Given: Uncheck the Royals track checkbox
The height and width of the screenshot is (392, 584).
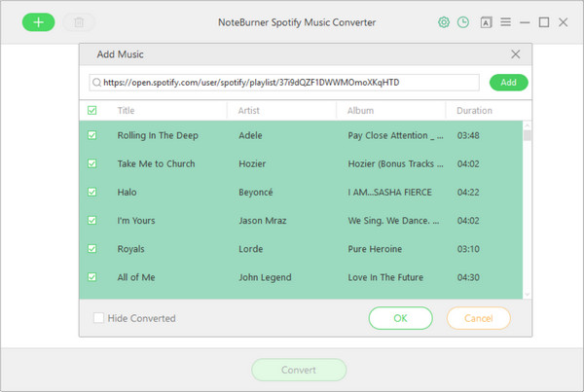Looking at the screenshot, I should click(92, 249).
